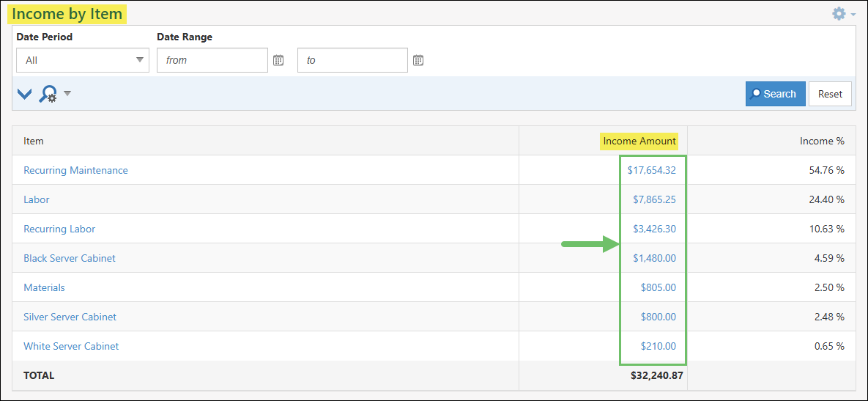
Task: Open the Labor item link
Action: click(x=37, y=199)
